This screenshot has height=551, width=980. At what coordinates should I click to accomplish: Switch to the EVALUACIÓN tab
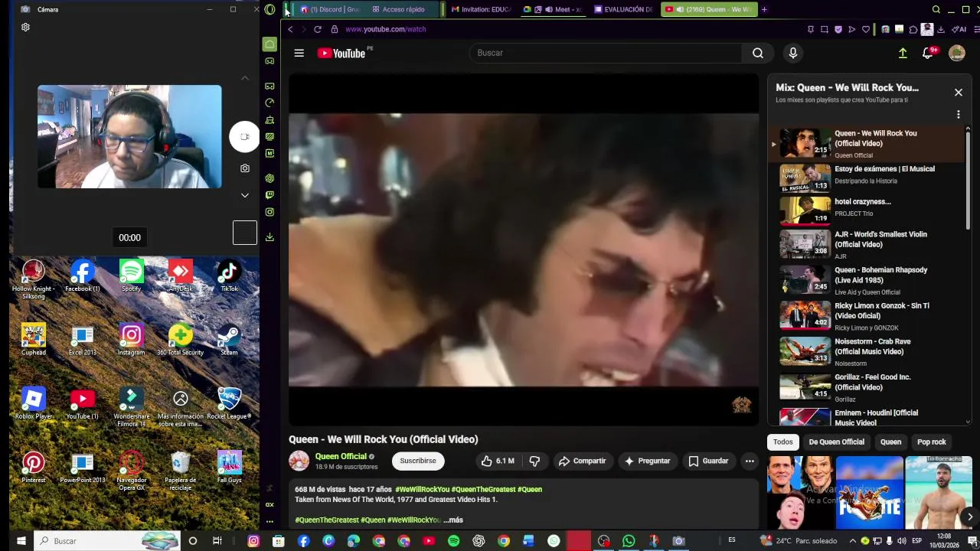[x=624, y=9]
